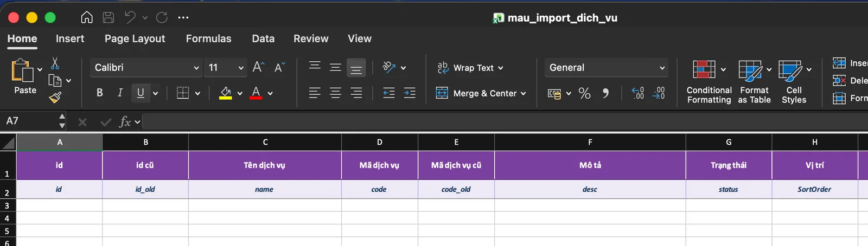The width and height of the screenshot is (868, 246).
Task: Select column F header
Action: click(x=590, y=142)
